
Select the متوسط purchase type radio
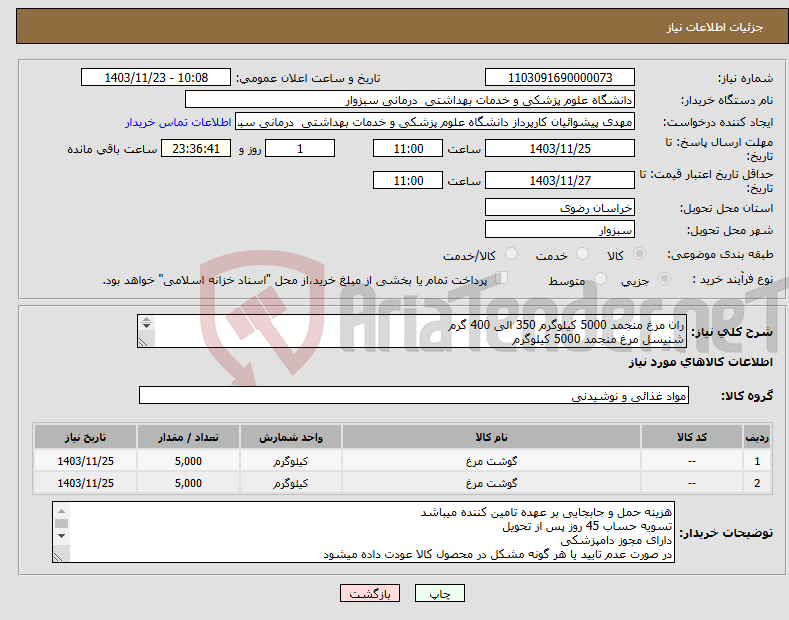tap(600, 279)
